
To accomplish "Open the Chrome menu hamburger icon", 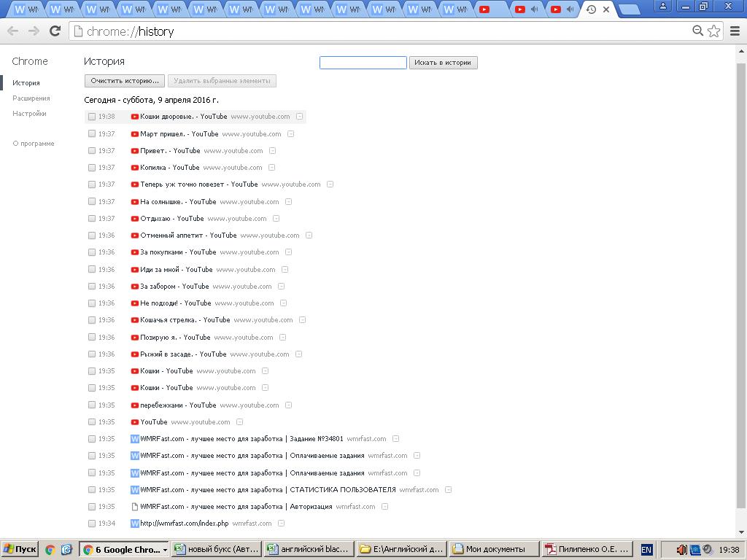I will click(x=735, y=31).
